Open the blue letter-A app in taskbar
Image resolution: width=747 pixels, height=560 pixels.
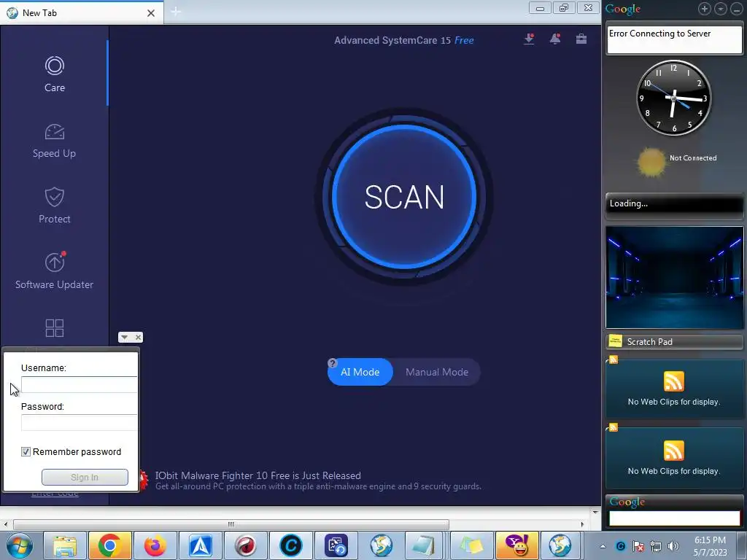click(201, 545)
